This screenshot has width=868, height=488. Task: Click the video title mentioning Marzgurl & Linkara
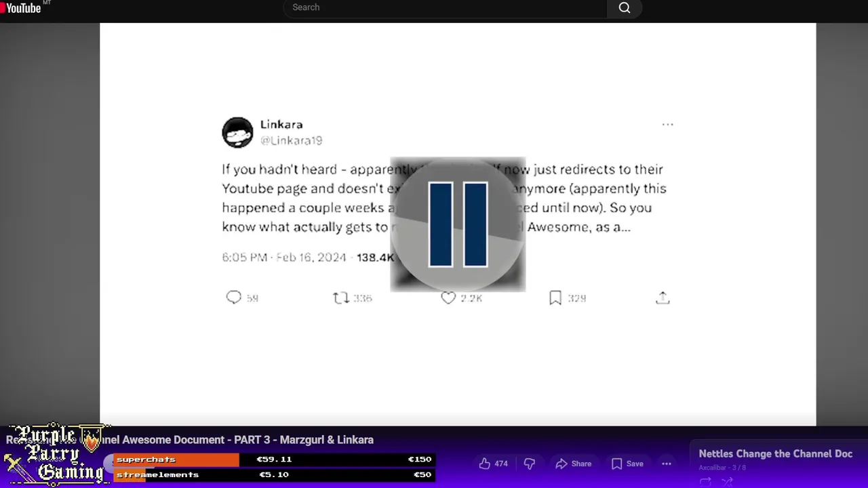click(190, 440)
